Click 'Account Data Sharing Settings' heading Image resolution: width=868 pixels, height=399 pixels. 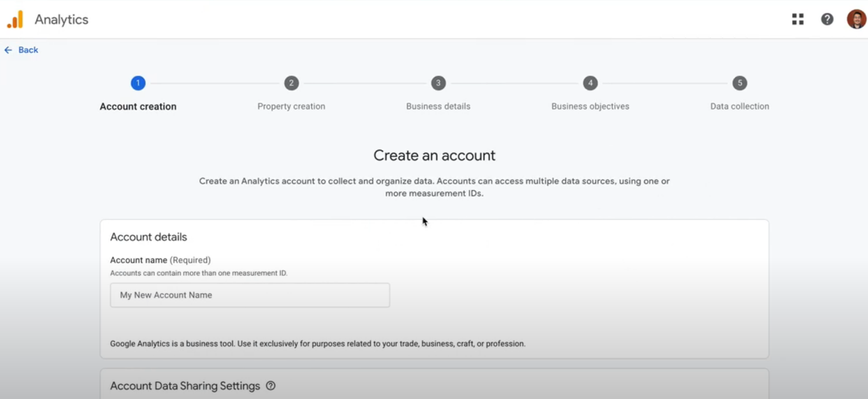(x=185, y=386)
